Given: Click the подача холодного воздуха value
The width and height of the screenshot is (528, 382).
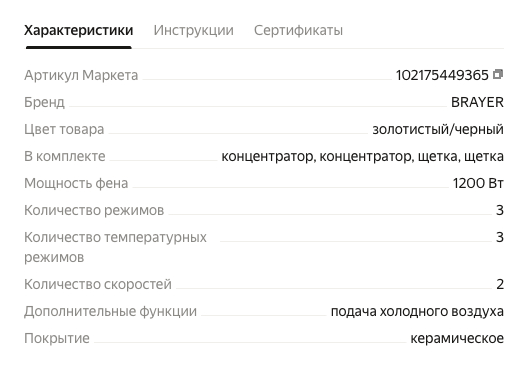Looking at the screenshot, I should click(417, 311).
